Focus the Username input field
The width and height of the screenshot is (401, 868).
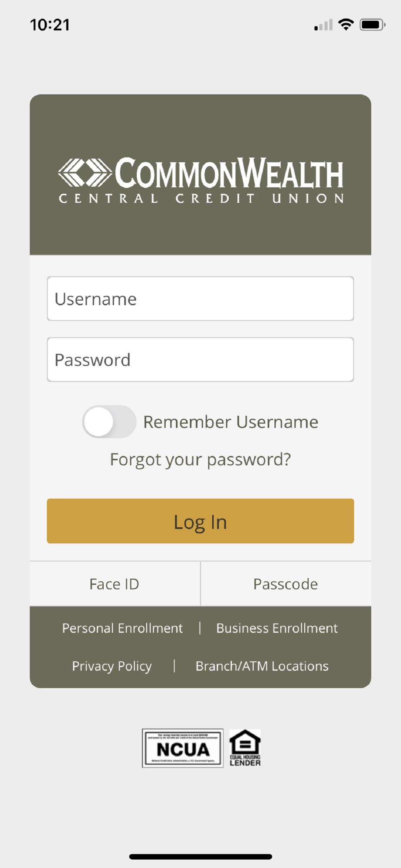tap(200, 299)
